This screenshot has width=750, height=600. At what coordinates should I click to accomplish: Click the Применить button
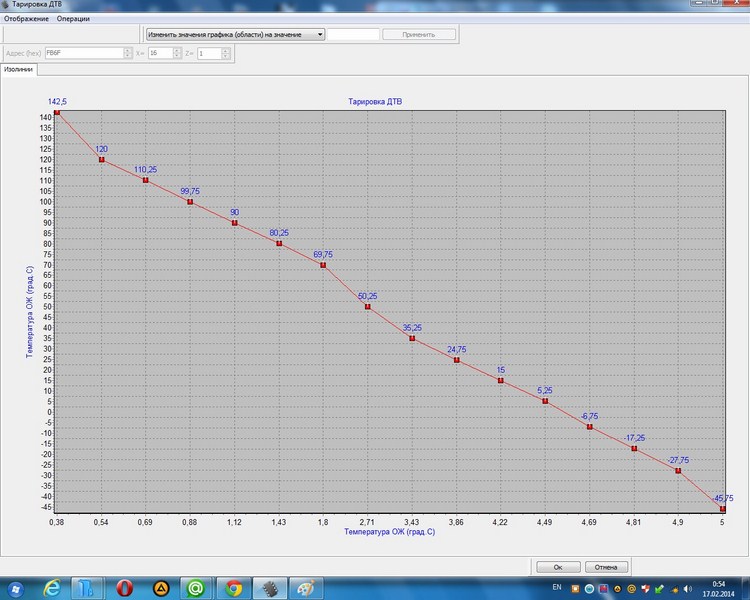point(418,34)
